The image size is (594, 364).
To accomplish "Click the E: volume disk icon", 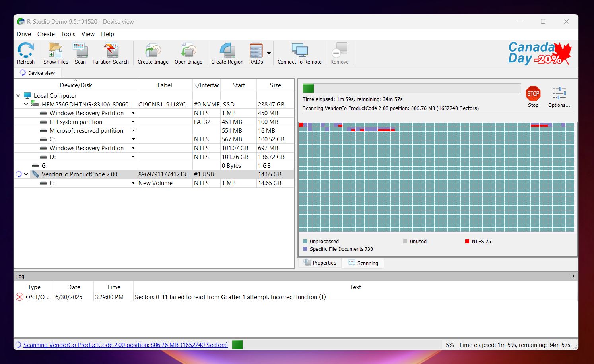I will [x=43, y=183].
